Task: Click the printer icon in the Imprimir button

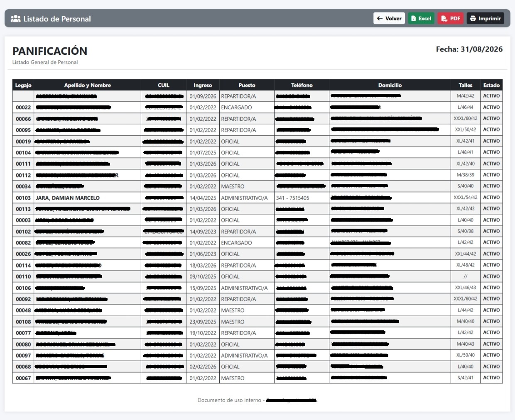Action: tap(473, 19)
